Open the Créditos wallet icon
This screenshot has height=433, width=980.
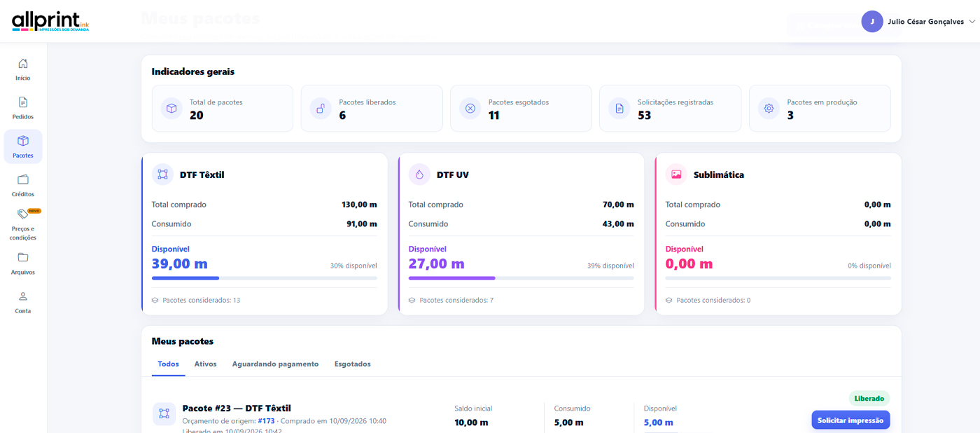(23, 179)
